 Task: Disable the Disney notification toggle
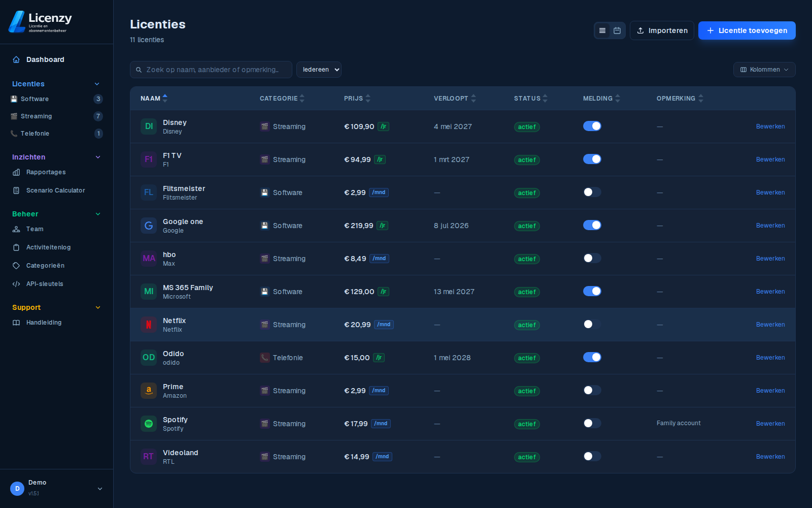[x=592, y=126]
